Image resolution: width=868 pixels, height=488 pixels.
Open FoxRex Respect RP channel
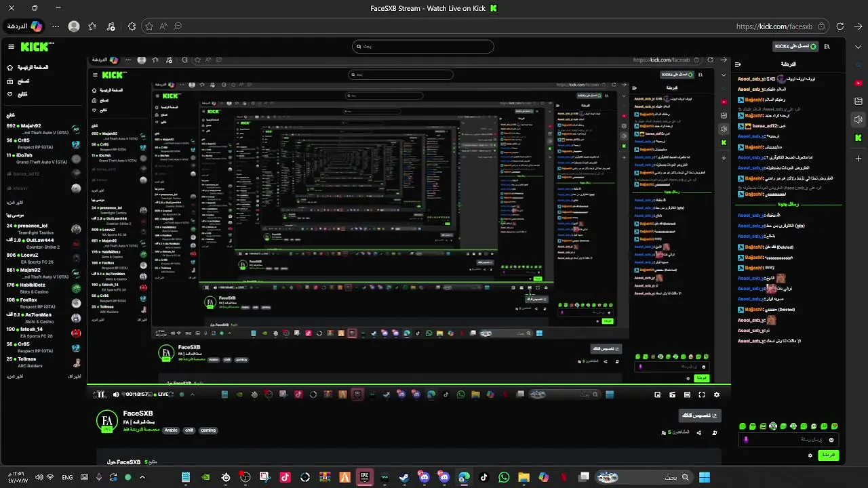click(x=43, y=303)
